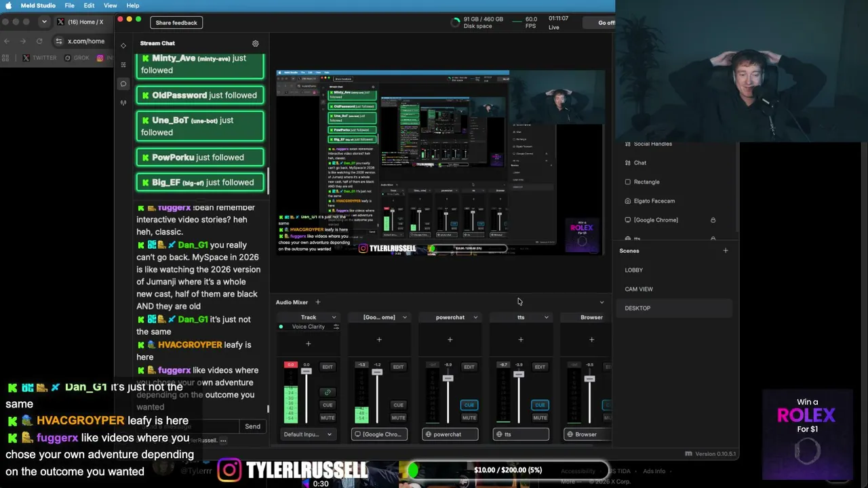Click the diamond icon in Meld sidebar
This screenshot has height=488, width=868.
click(x=123, y=45)
